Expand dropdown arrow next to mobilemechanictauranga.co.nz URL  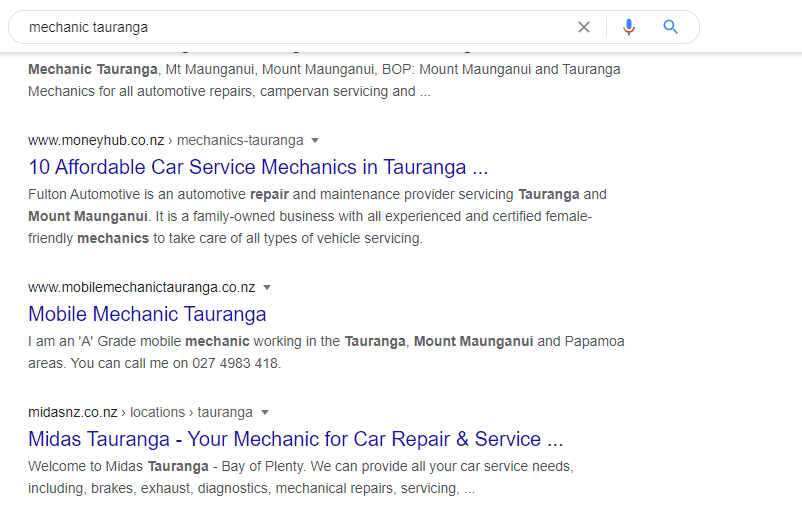pyautogui.click(x=266, y=288)
